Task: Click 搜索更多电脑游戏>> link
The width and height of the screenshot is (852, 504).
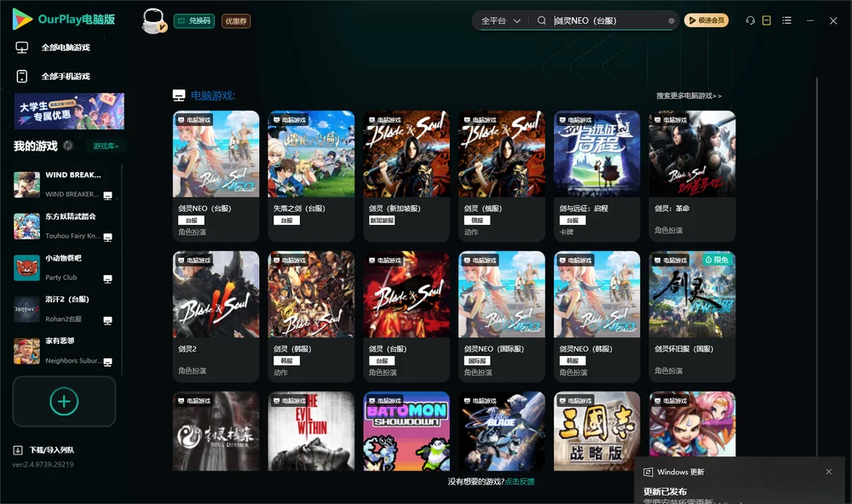Action: pos(689,96)
